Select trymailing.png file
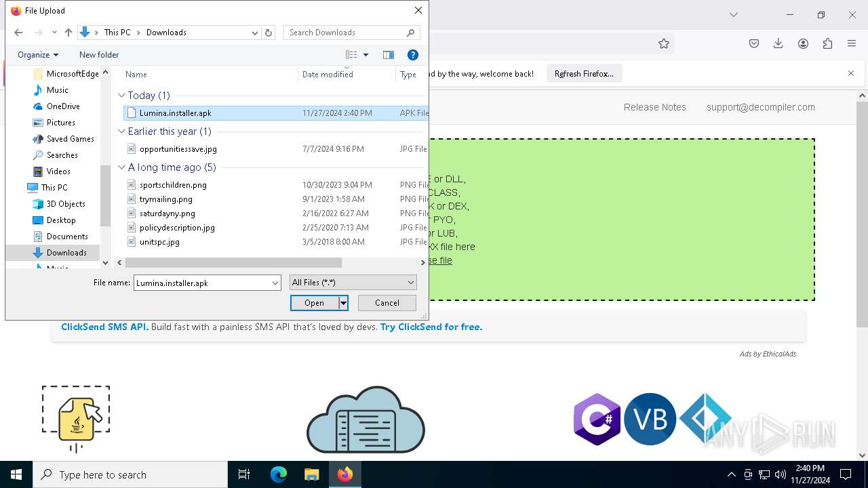The width and height of the screenshot is (868, 488). [165, 199]
